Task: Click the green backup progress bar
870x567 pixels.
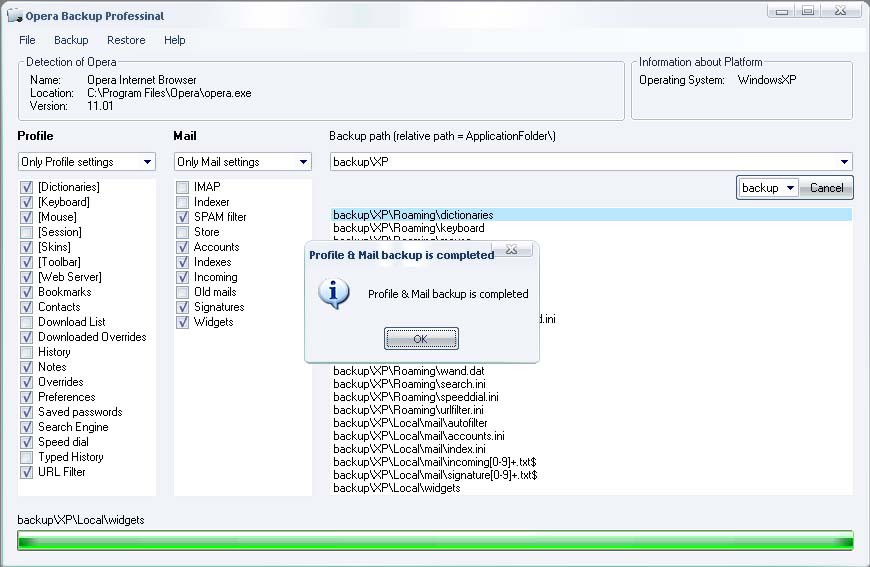Action: (x=435, y=540)
